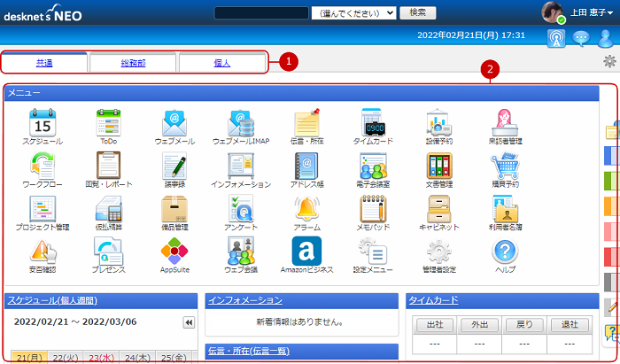Open the 議事録 icon
The width and height of the screenshot is (620, 364).
pos(174,166)
